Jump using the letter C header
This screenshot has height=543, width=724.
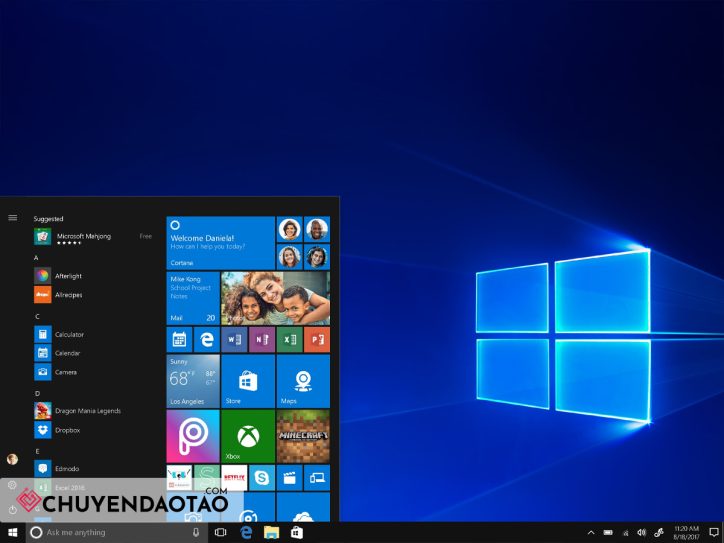tap(37, 316)
